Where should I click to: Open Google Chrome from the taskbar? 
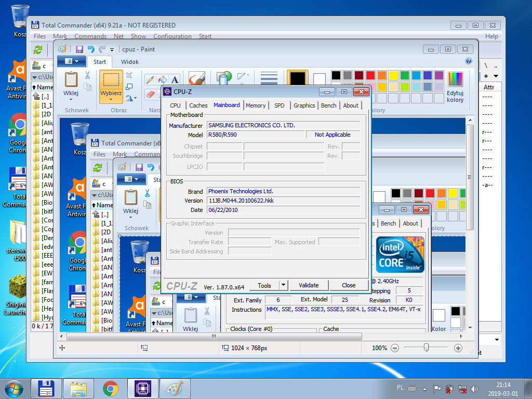111,388
